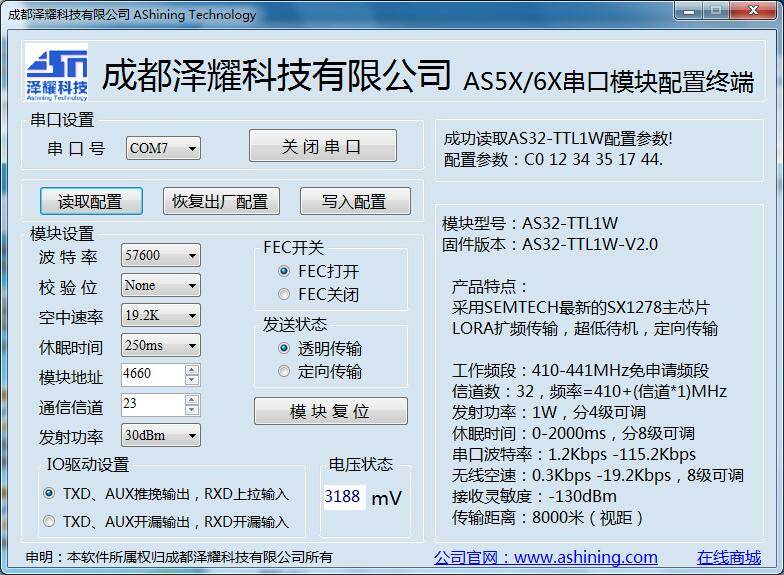Select the FEC关闭 radio button
Viewport: 784px width, 575px height.
tap(284, 294)
